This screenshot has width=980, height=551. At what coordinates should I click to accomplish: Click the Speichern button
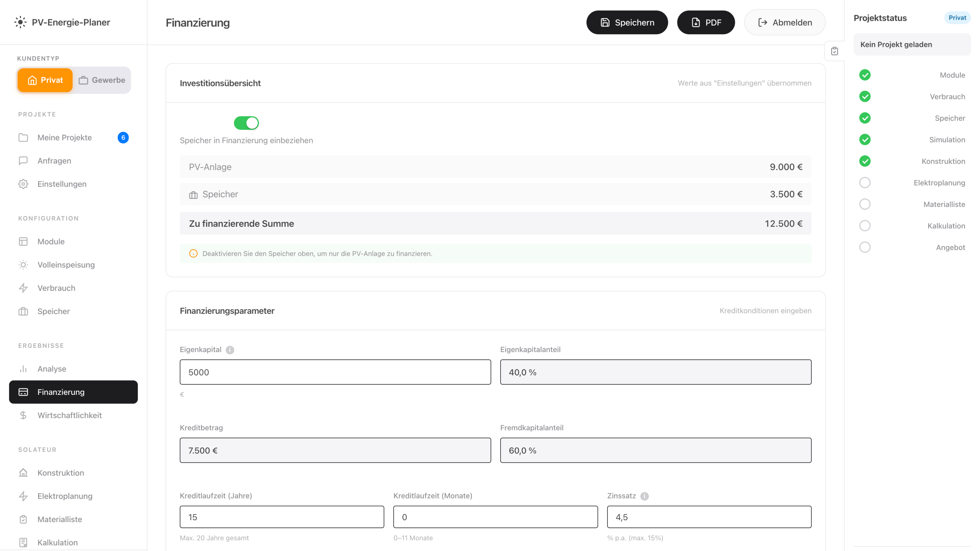coord(627,22)
